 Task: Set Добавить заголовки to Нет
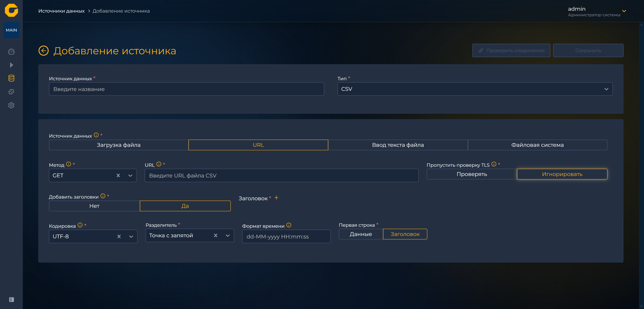pos(94,206)
